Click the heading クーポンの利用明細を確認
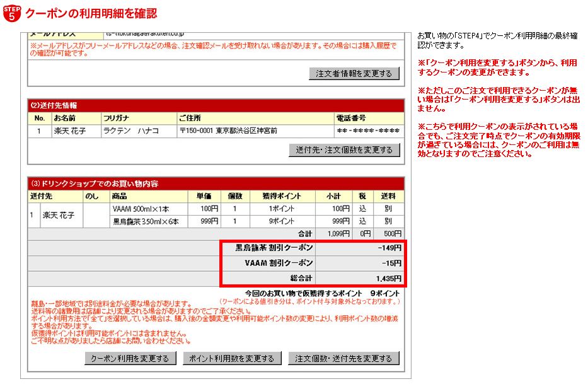 tap(91, 13)
